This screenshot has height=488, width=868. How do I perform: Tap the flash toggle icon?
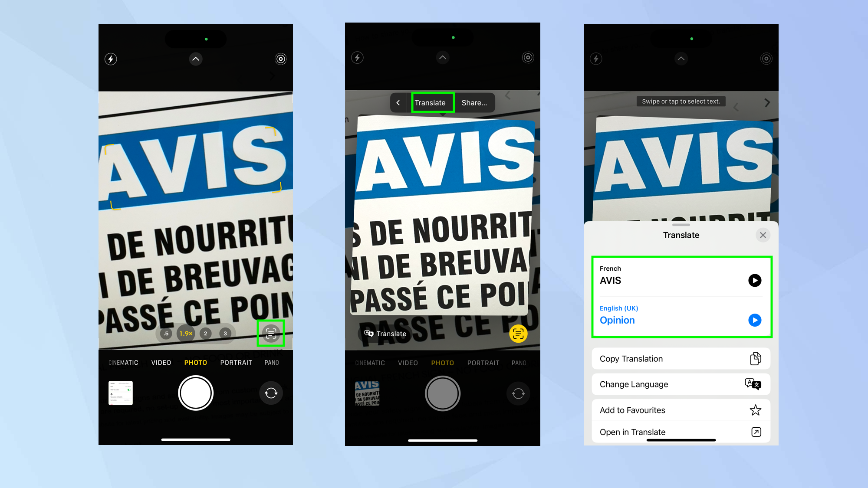(112, 59)
